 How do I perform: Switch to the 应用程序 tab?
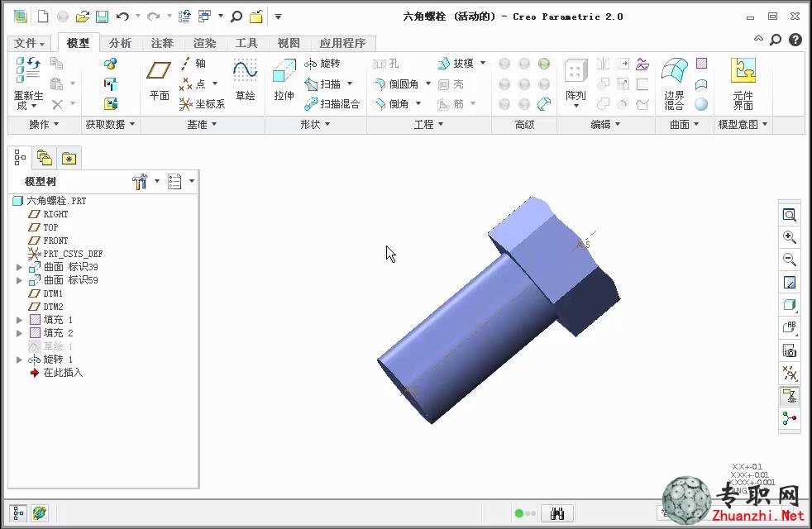click(343, 43)
